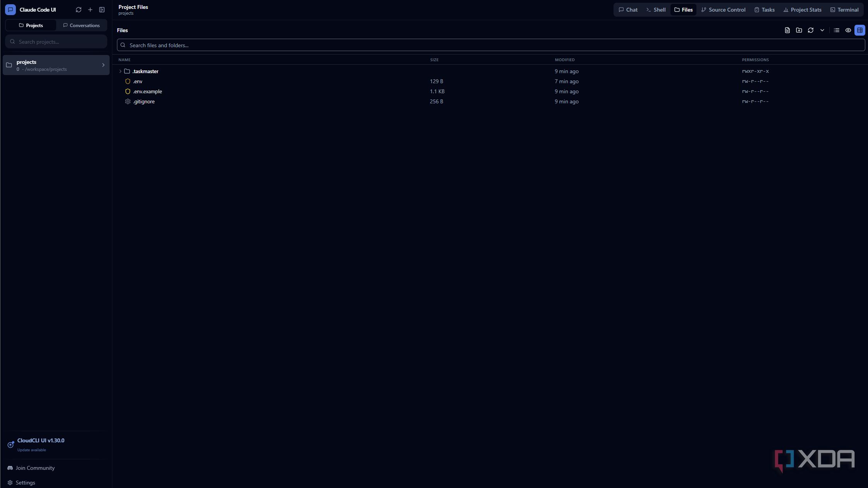
Task: Sort by Permissions column header
Action: (x=755, y=60)
